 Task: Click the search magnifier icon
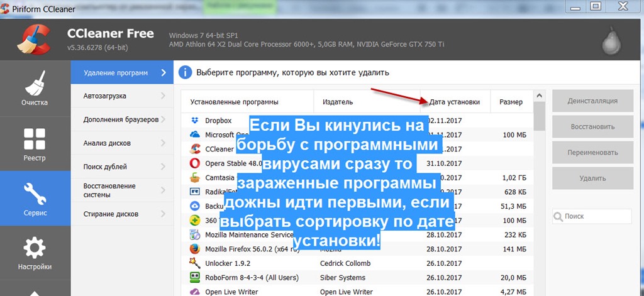(558, 216)
